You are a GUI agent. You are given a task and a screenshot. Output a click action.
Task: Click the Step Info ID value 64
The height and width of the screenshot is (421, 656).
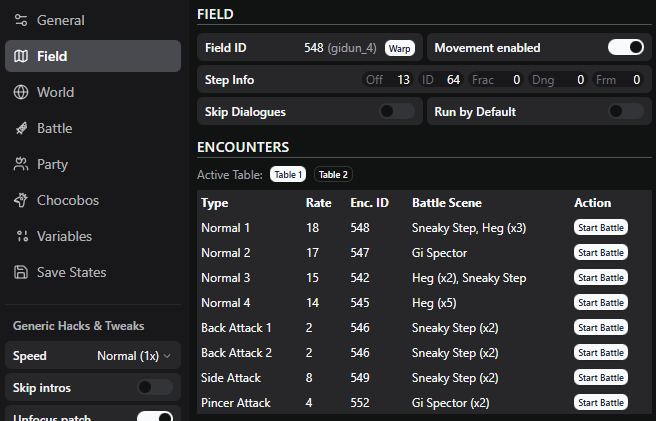click(453, 80)
